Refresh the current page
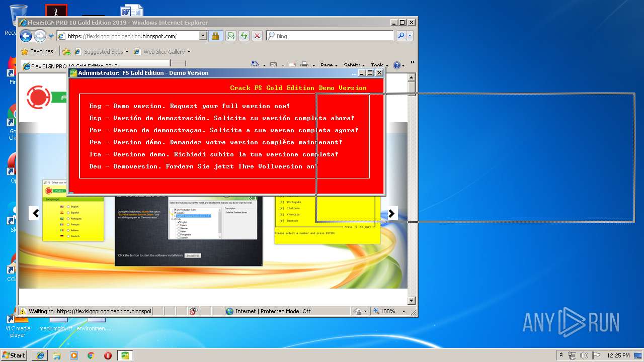 click(x=244, y=36)
